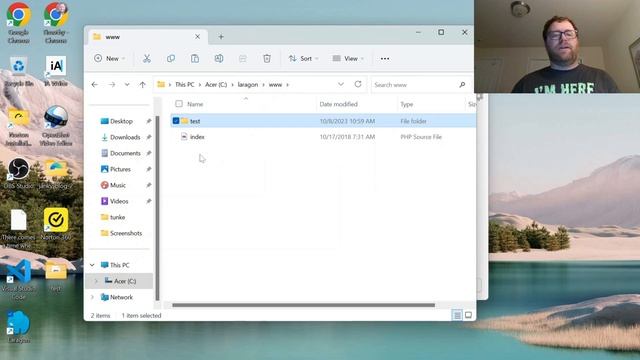Click Acer (C:) in address breadcrumb
The width and height of the screenshot is (640, 360).
coord(216,84)
